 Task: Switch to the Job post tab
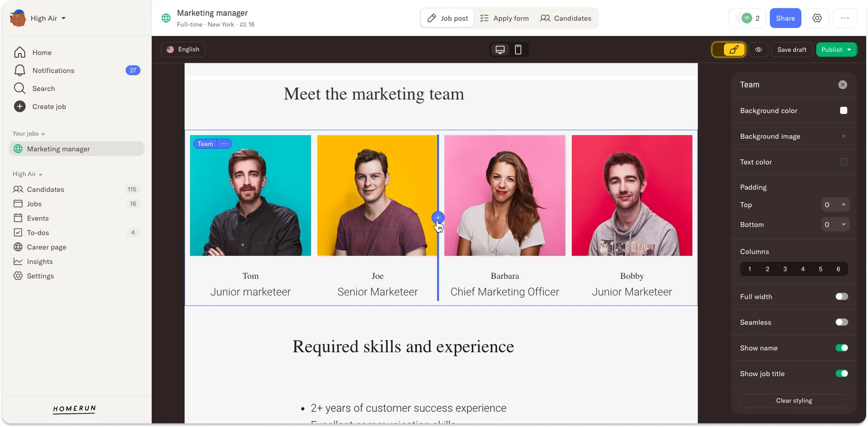(x=448, y=18)
